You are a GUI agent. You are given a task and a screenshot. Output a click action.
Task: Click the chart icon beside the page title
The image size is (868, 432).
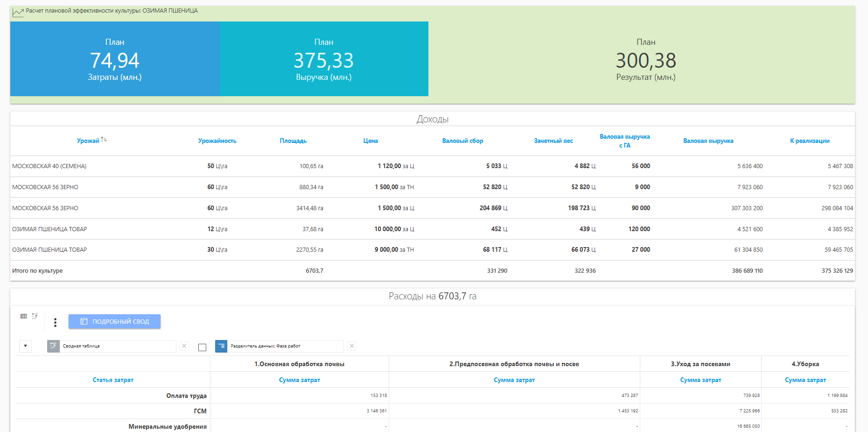(18, 12)
